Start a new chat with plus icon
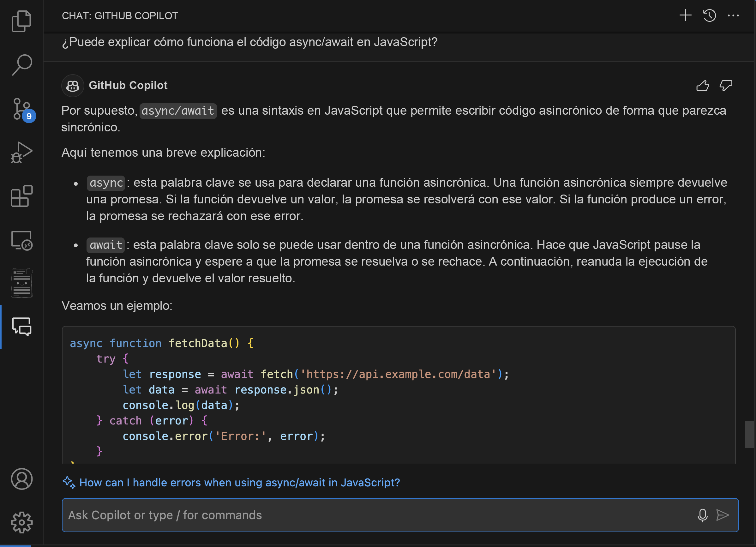 (x=685, y=15)
